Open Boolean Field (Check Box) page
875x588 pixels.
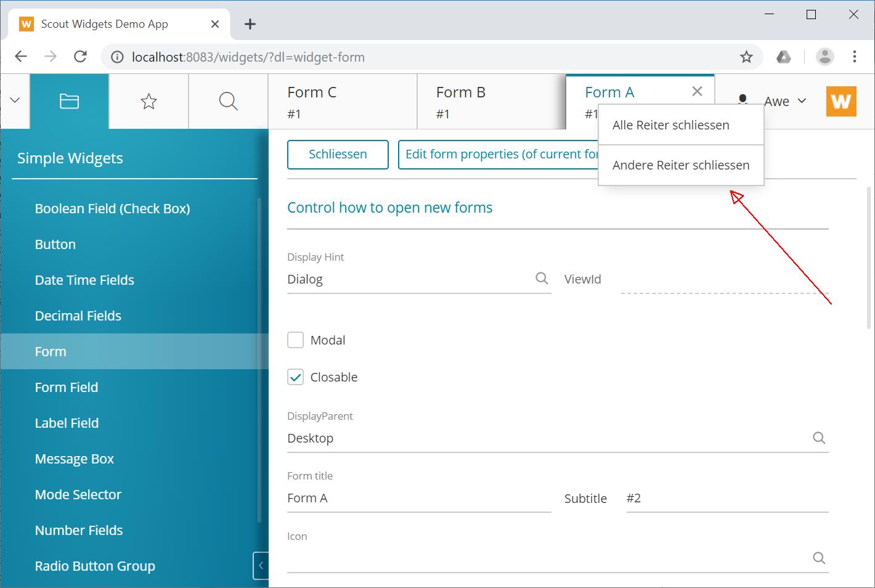(x=113, y=208)
